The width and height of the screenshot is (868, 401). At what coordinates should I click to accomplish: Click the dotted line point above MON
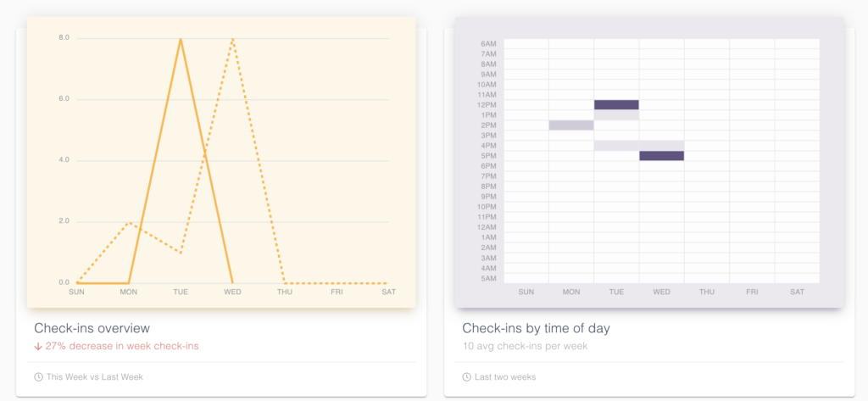click(129, 222)
